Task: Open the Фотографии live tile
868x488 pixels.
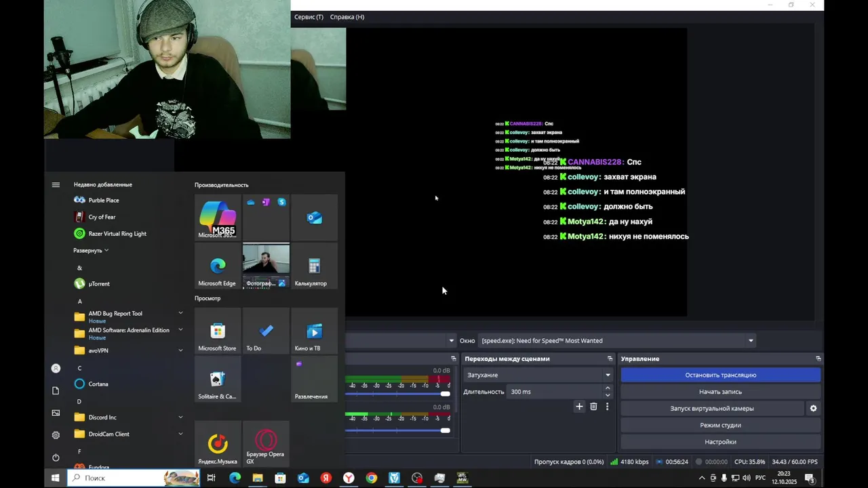Action: coord(266,266)
